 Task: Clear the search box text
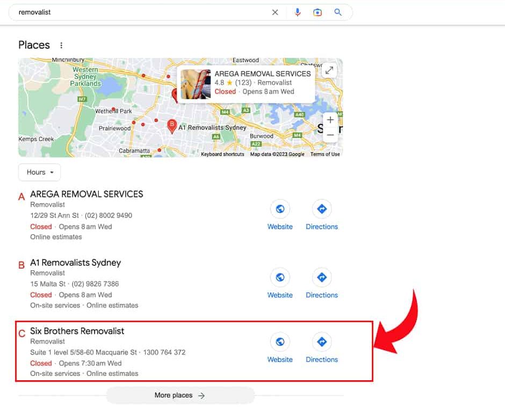coord(275,12)
